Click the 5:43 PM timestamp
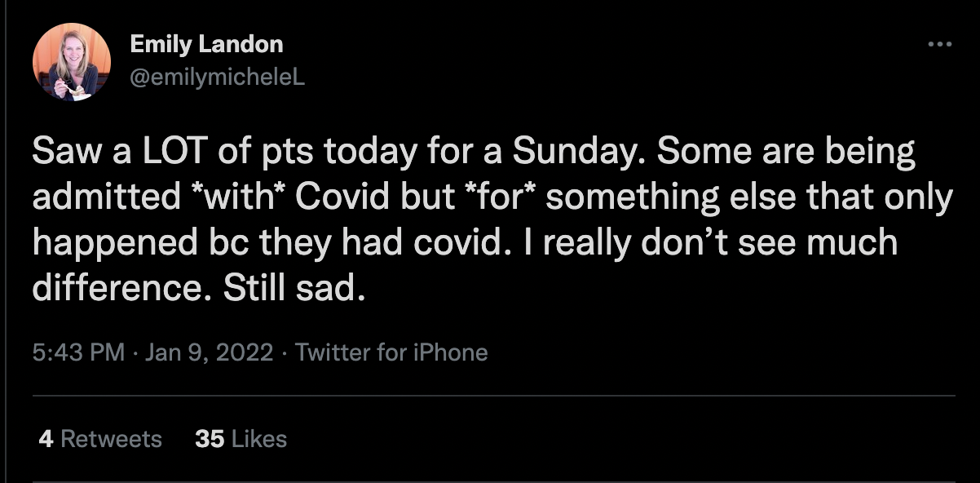The height and width of the screenshot is (483, 980). (x=79, y=352)
